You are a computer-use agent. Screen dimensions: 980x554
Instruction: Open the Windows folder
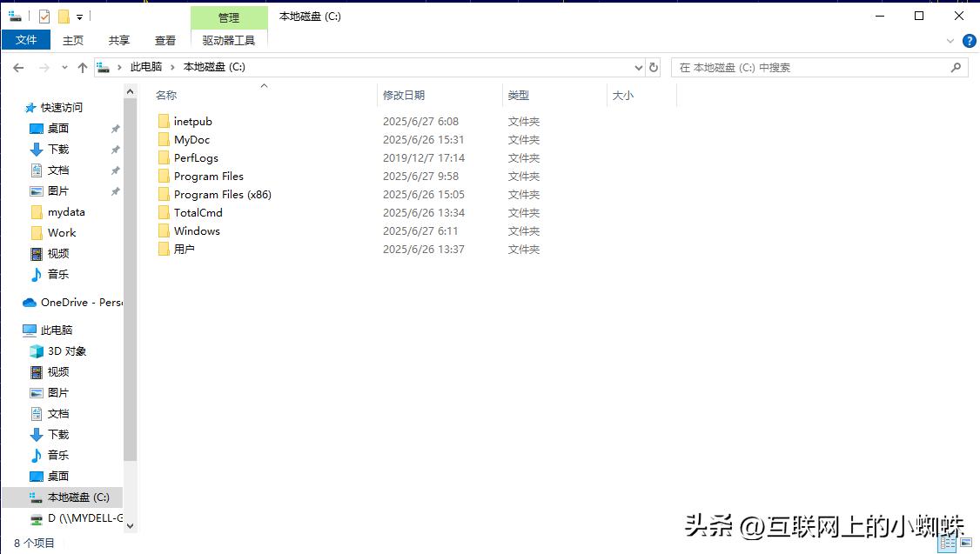click(x=196, y=230)
